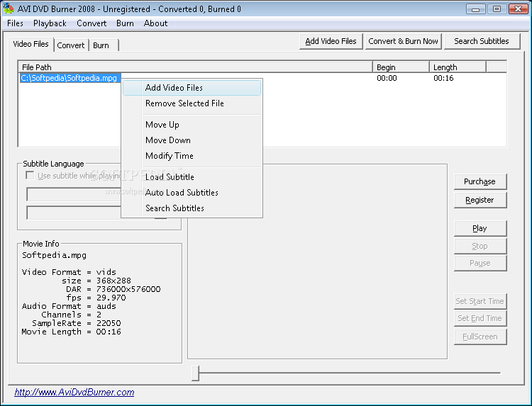This screenshot has width=532, height=406.
Task: Choose Load Subtitle in context menu
Action: pyautogui.click(x=192, y=177)
